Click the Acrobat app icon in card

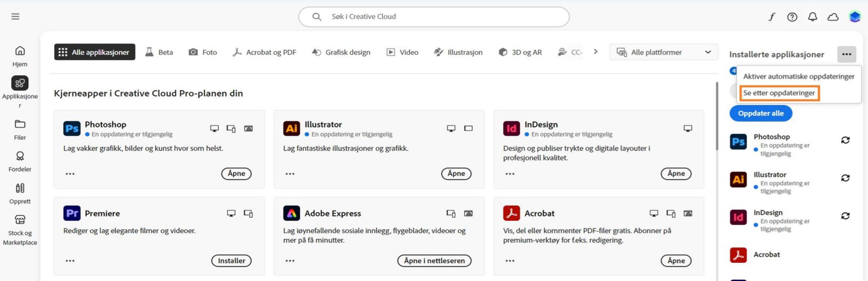[x=512, y=213]
